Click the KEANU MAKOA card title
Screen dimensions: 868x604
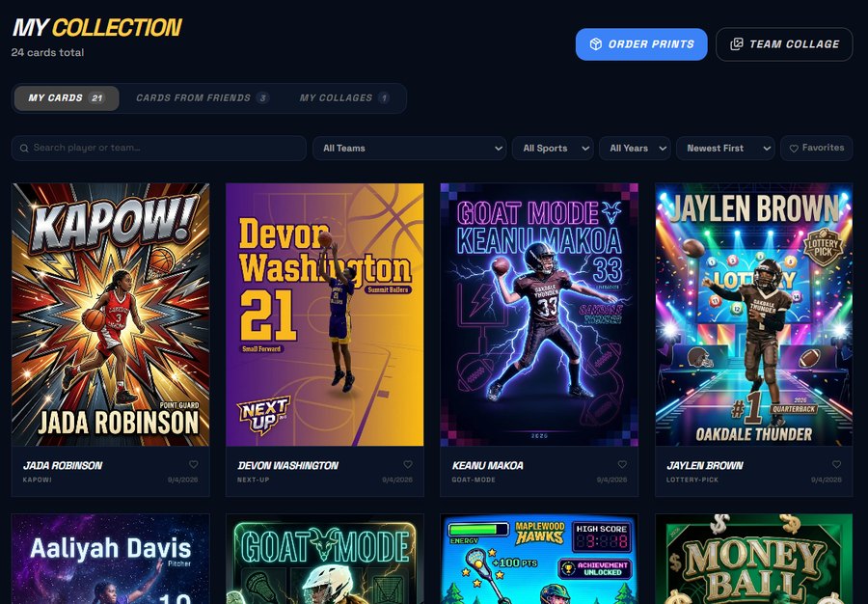point(487,466)
